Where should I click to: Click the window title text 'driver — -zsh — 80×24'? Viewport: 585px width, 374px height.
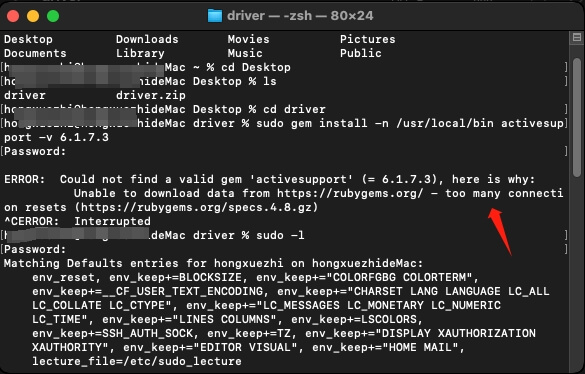coord(300,16)
